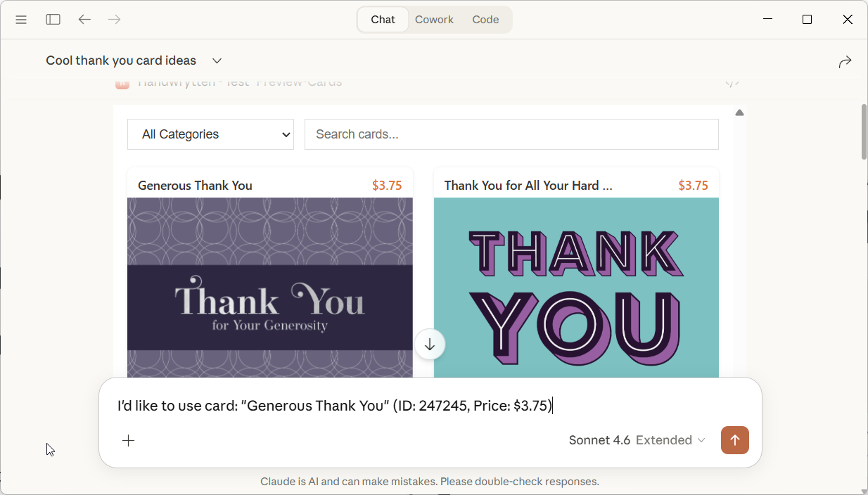Click into the message text box
868x495 pixels.
click(422, 406)
